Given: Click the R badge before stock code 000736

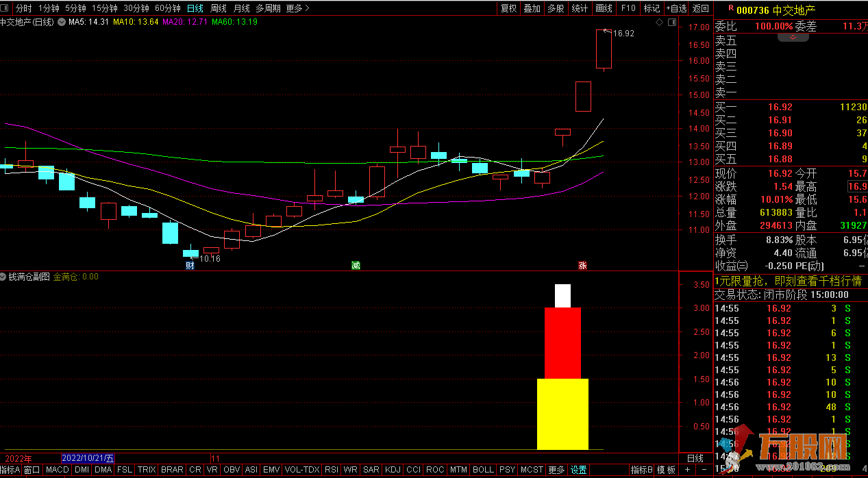Looking at the screenshot, I should pos(732,9).
